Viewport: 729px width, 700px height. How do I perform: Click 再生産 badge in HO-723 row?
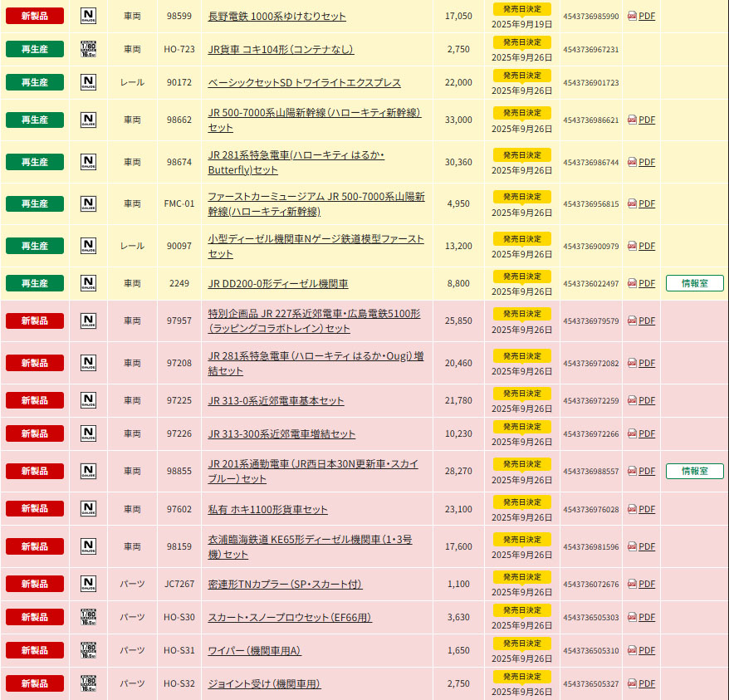click(35, 49)
